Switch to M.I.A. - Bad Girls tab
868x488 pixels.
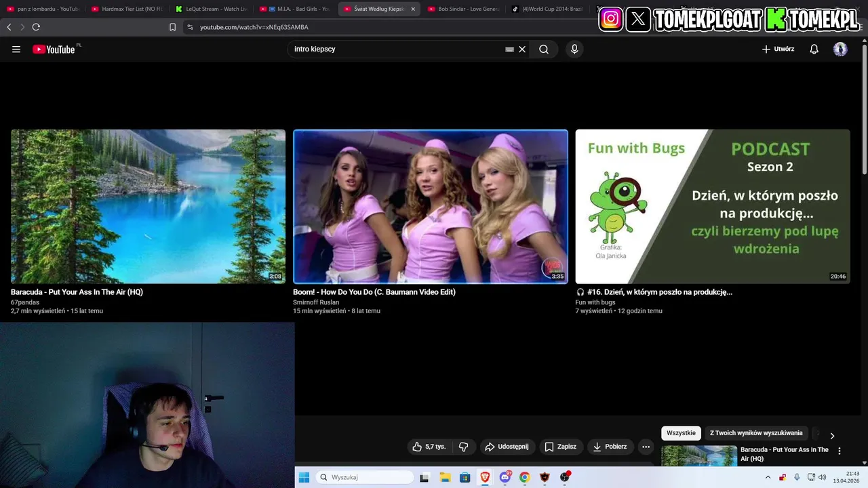295,9
